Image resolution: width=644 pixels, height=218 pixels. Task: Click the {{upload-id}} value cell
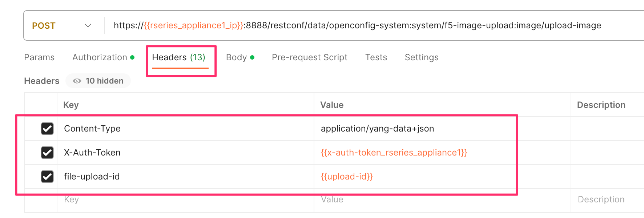(442, 177)
